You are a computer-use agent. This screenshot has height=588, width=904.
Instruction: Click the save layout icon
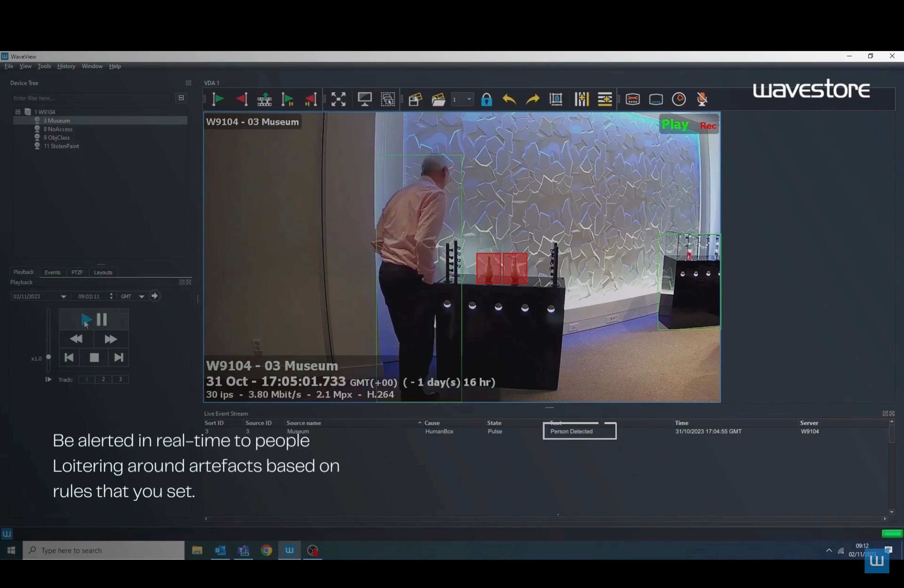tap(415, 100)
